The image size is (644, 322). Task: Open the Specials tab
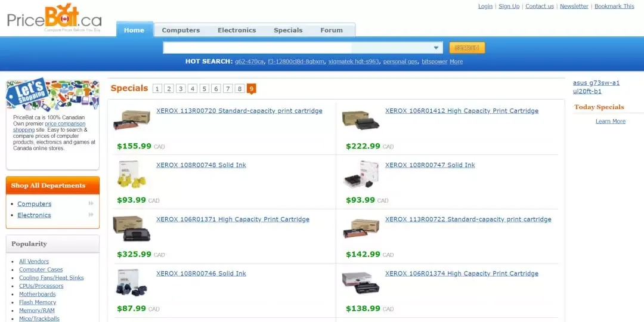click(288, 30)
